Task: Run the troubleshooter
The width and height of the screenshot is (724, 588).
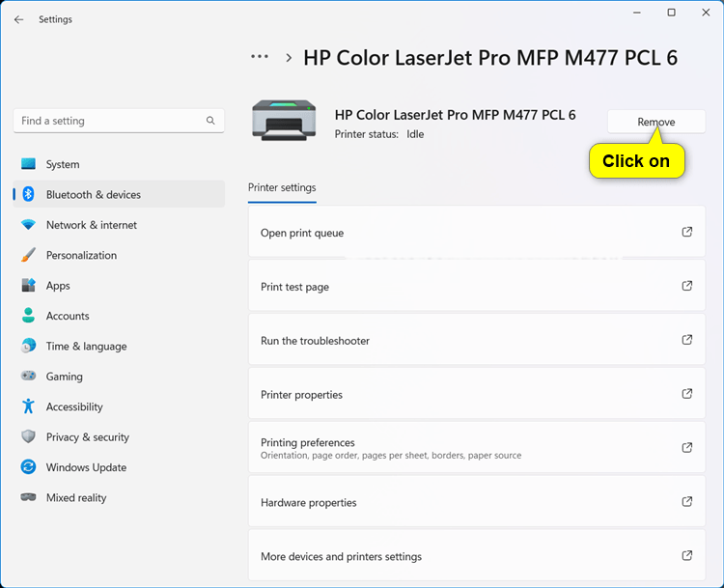Action: pyautogui.click(x=477, y=340)
